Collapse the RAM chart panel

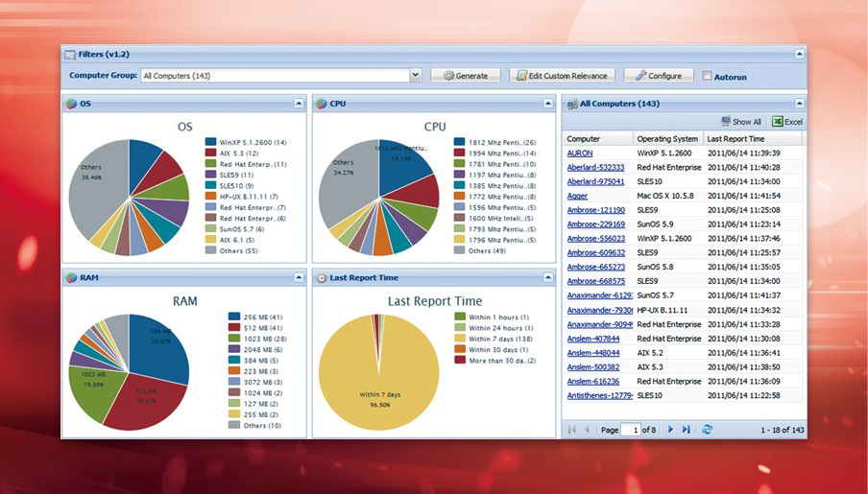pyautogui.click(x=299, y=277)
